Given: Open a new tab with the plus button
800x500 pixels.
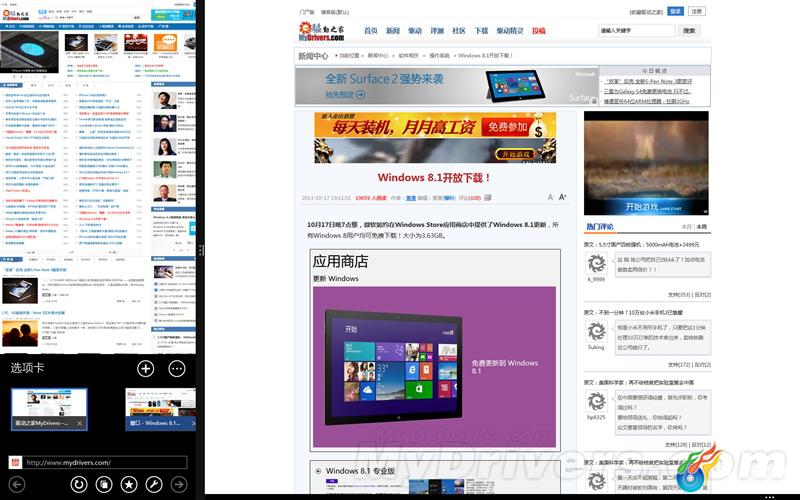Looking at the screenshot, I should (145, 368).
